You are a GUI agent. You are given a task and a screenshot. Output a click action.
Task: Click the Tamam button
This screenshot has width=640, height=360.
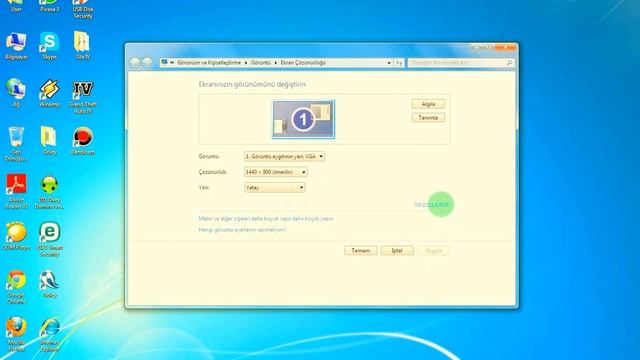click(360, 251)
